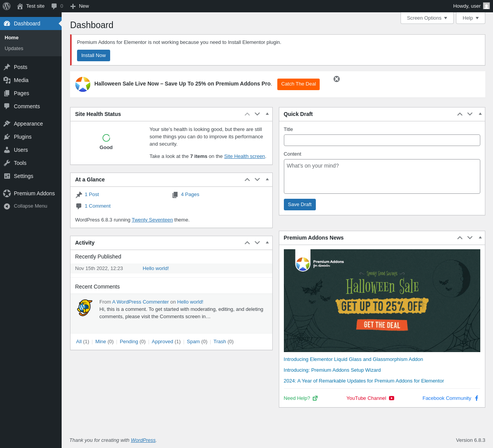Move Quick Draft panel down
Viewport: 493px width, 448px height.
pyautogui.click(x=470, y=114)
